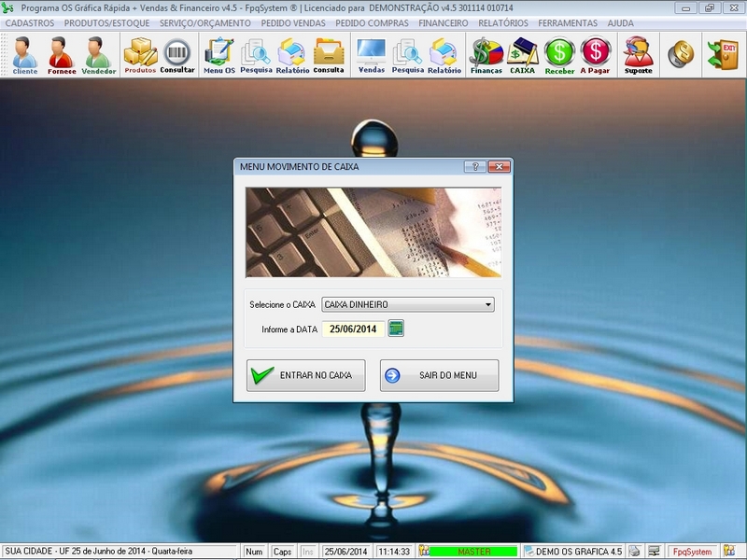747x560 pixels.
Task: Open the FINANCEIRO menu
Action: (444, 22)
